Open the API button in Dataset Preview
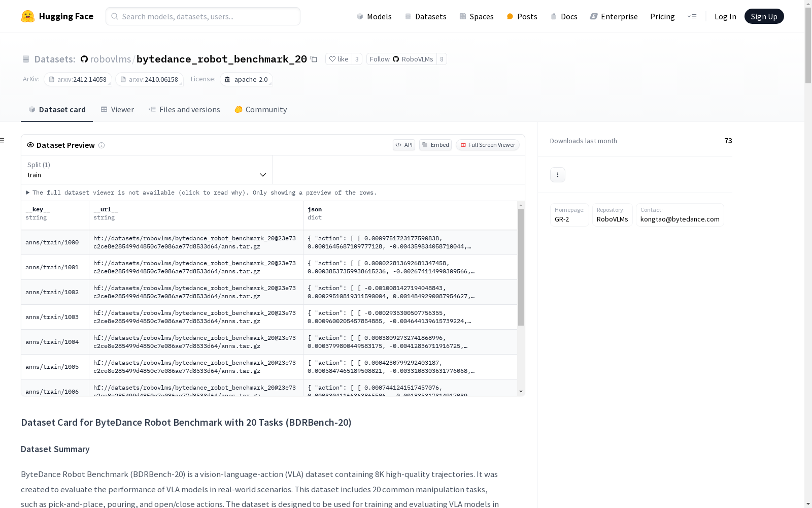The image size is (812, 508). pos(404,145)
